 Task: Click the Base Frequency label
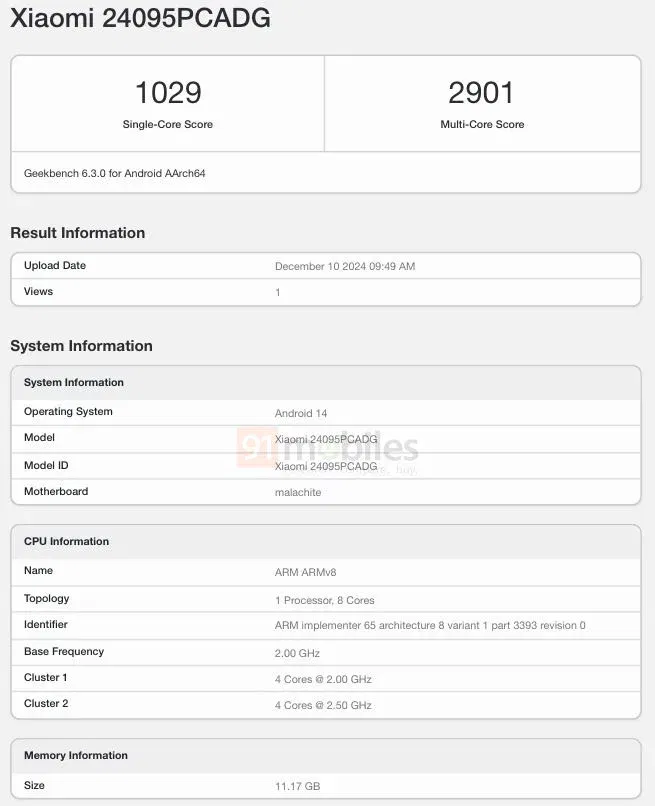pos(64,652)
